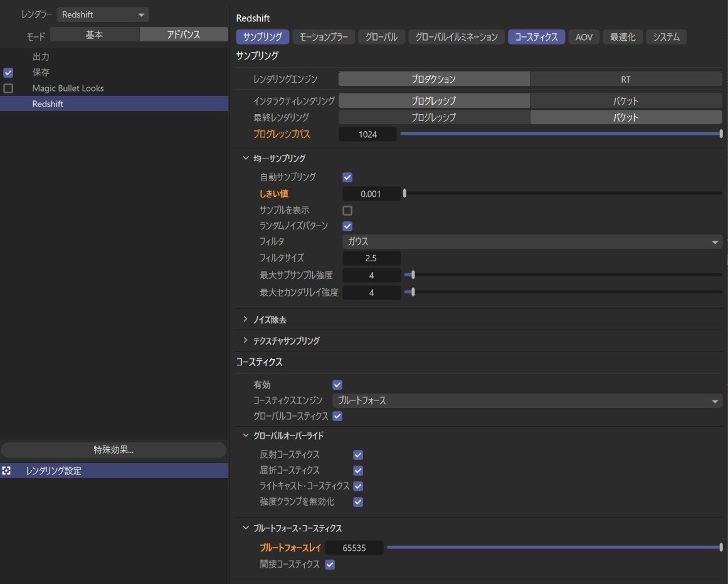This screenshot has height=584, width=728.
Task: Choose バケット for 最終レンダリング
Action: [626, 117]
